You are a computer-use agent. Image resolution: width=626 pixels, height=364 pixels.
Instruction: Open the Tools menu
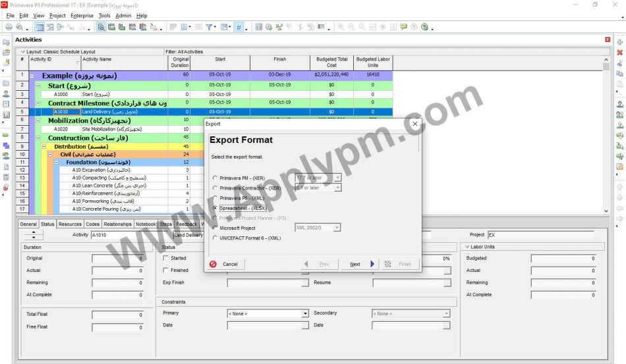104,16
